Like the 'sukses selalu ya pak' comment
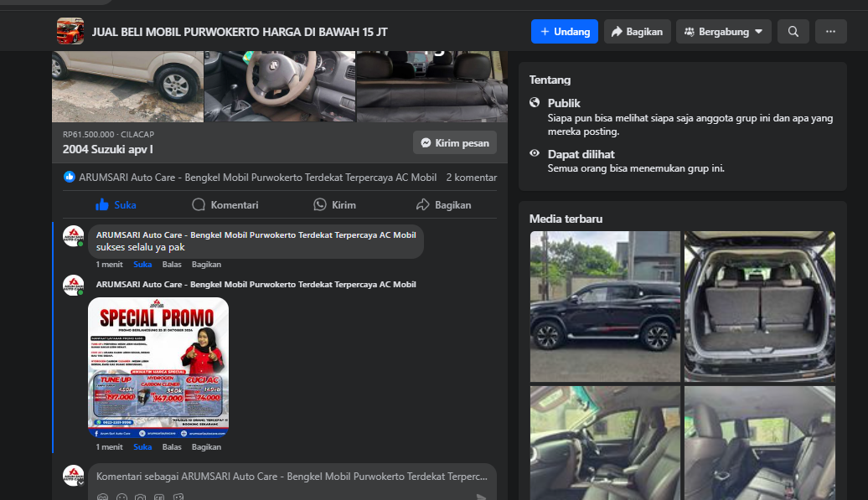The width and height of the screenshot is (868, 500). [x=142, y=265]
